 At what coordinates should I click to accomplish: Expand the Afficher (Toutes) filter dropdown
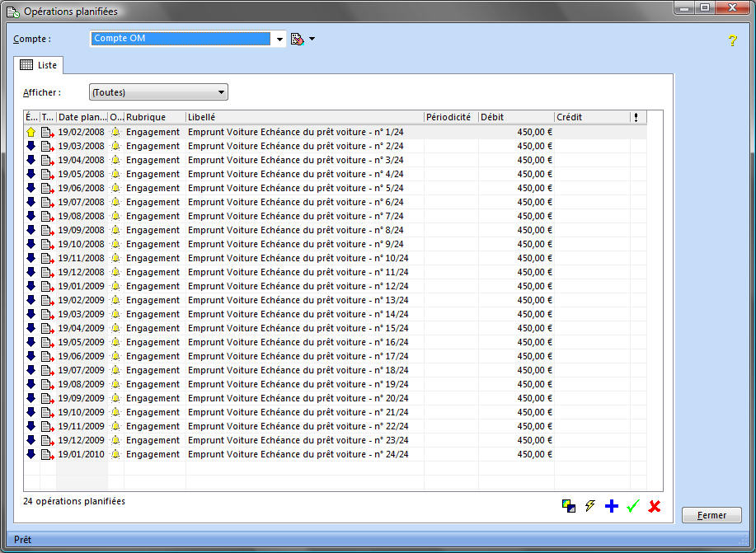(x=221, y=92)
